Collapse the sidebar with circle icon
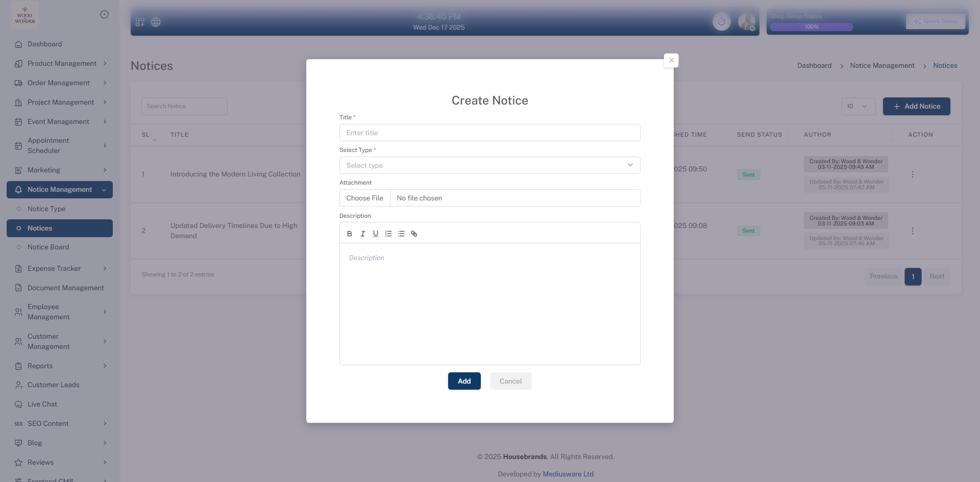Viewport: 980px width, 482px height. pyautogui.click(x=104, y=14)
